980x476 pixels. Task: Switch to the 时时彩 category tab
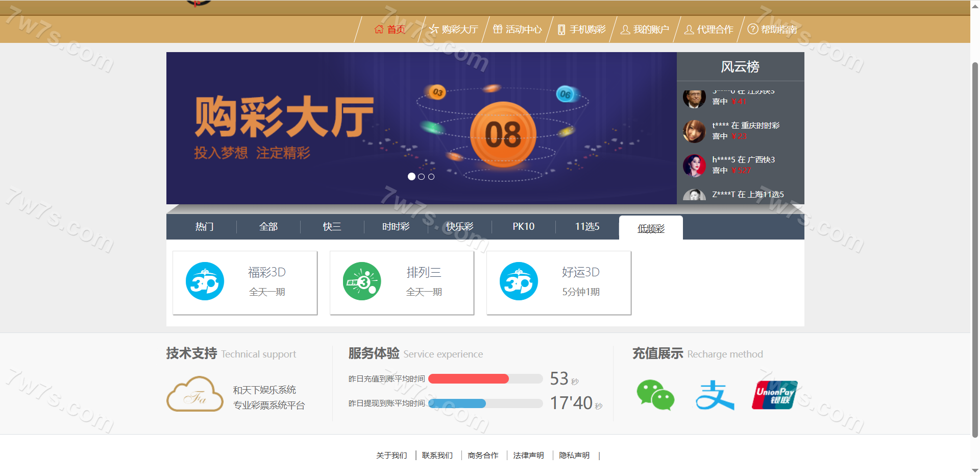[x=396, y=227]
